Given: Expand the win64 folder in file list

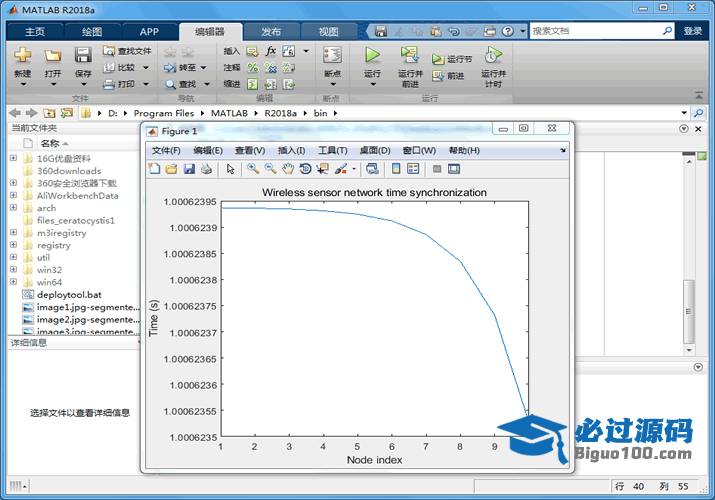Looking at the screenshot, I should click(x=13, y=282).
